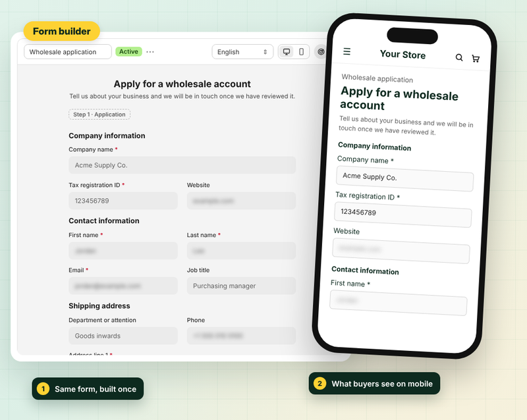Click the "Job title" field label
Image resolution: width=527 pixels, height=420 pixels.
point(198,270)
